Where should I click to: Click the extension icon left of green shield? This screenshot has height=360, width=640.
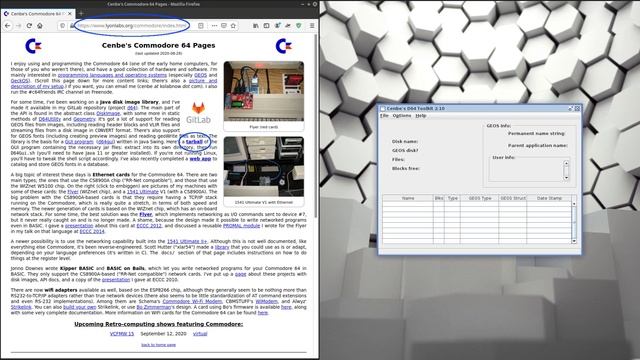click(288, 25)
